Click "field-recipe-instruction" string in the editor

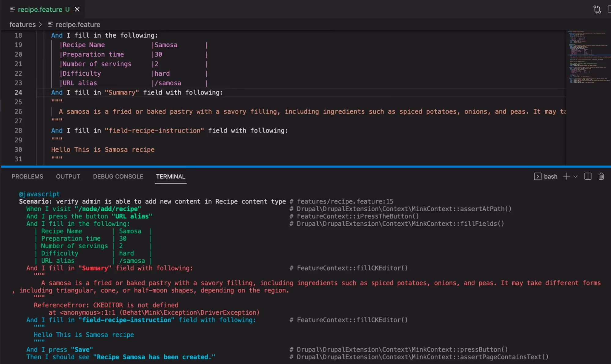coord(154,131)
